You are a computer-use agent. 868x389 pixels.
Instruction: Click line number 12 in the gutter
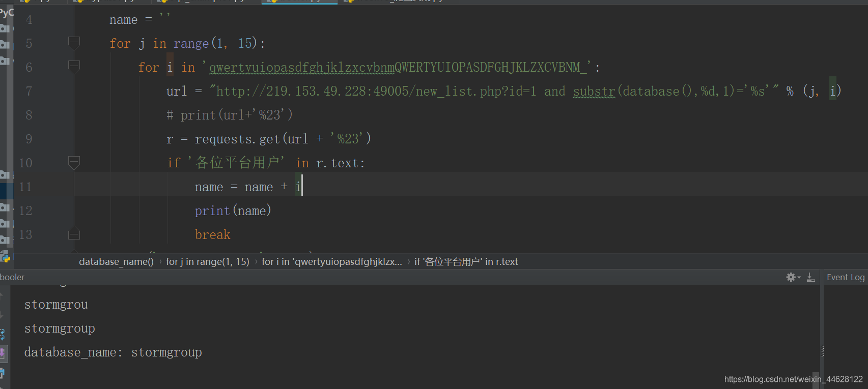25,211
